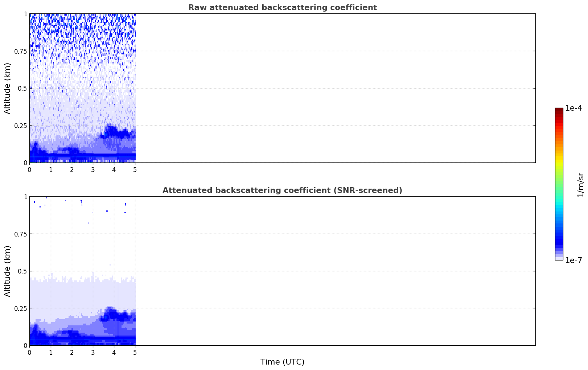Click time tick "5" under the SNR-screened plot
The height and width of the screenshot is (370, 588).
coord(135,352)
